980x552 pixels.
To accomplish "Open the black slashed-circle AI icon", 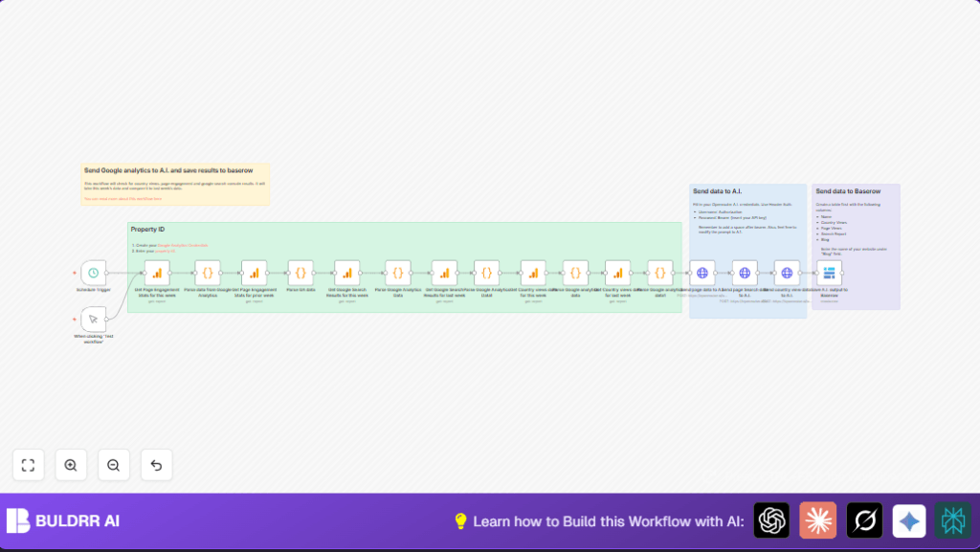I will [x=864, y=520].
